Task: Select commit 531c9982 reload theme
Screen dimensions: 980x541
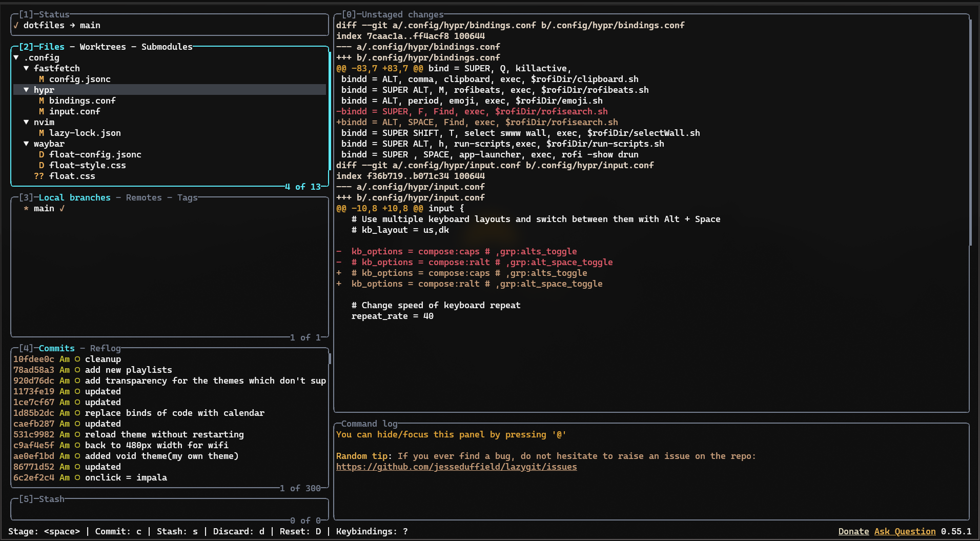Action: pos(170,434)
